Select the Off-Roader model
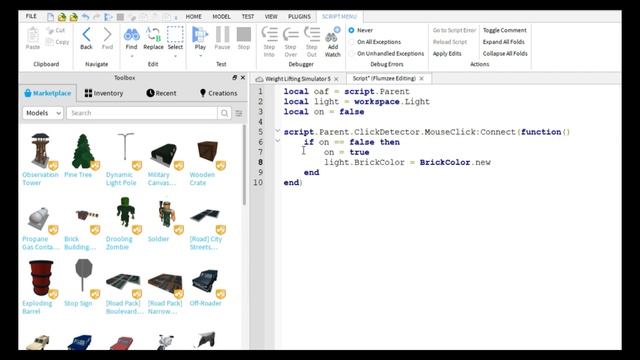The image size is (640, 360). point(207,287)
